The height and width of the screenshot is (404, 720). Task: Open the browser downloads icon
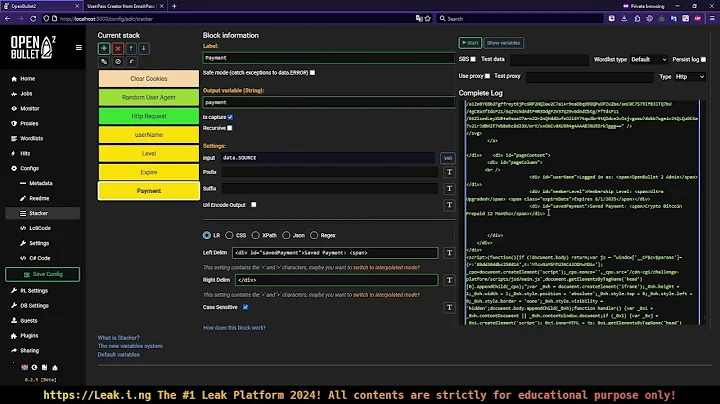pos(624,19)
